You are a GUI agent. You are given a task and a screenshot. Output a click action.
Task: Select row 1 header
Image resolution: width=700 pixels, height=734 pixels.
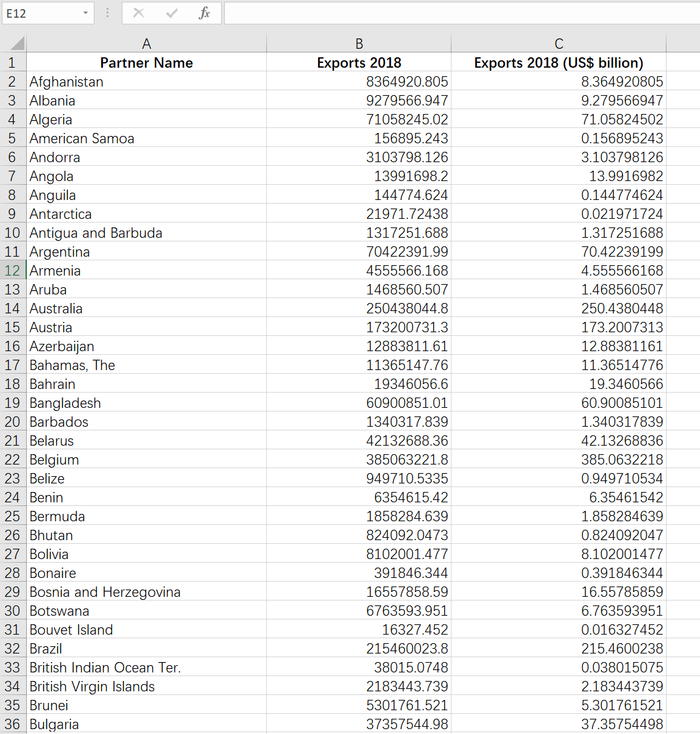[x=13, y=62]
